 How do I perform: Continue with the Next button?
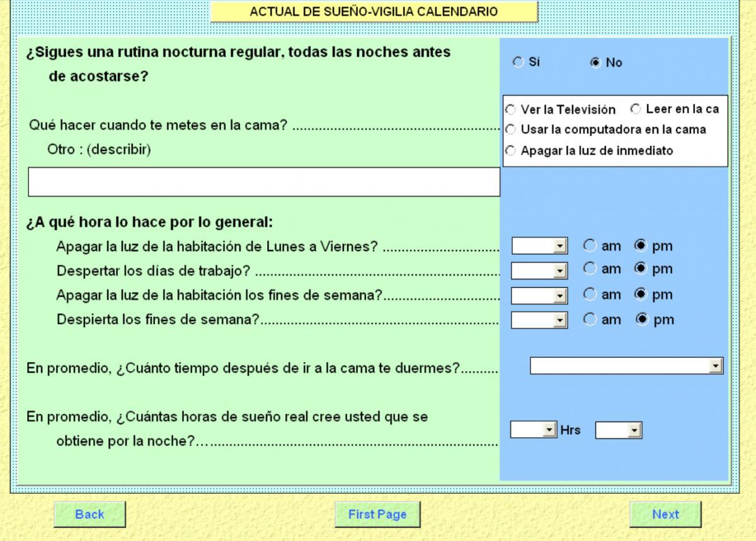click(x=665, y=515)
